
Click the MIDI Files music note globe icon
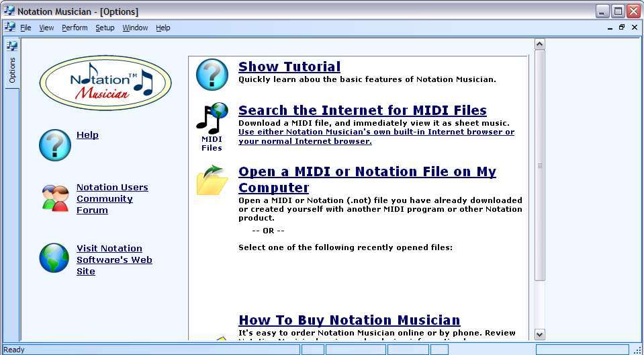point(212,118)
